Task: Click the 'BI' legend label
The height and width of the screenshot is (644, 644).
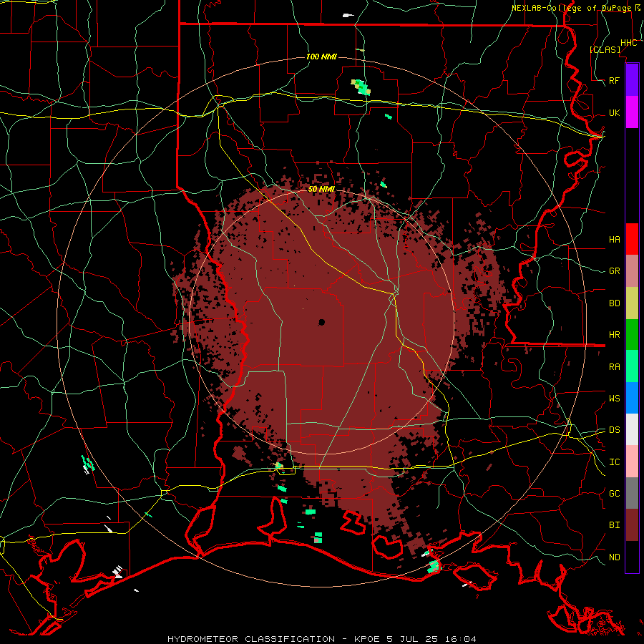Action: (x=615, y=525)
